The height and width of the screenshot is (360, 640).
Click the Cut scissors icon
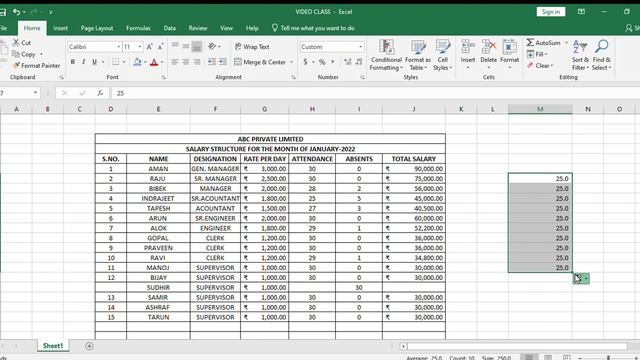pos(16,42)
